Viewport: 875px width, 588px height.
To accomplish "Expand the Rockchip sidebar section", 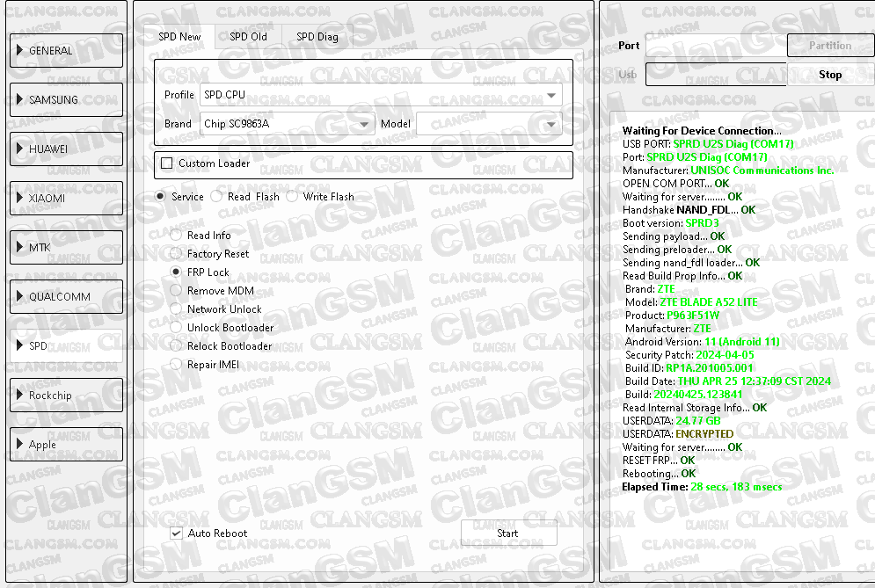I will coord(66,396).
